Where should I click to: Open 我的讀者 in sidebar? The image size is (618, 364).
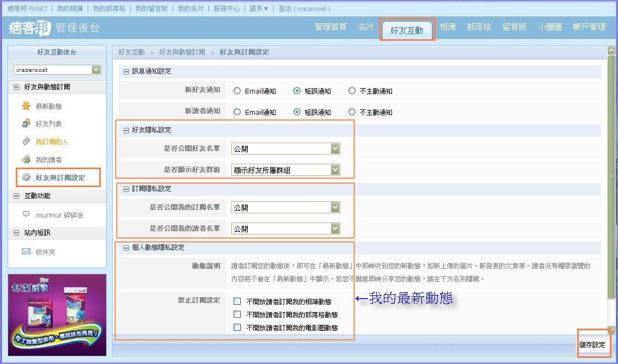point(48,160)
